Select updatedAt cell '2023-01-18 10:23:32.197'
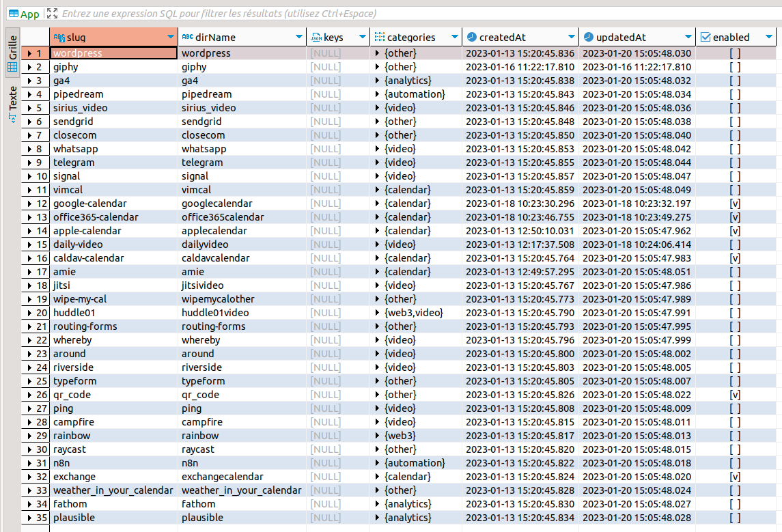 637,204
